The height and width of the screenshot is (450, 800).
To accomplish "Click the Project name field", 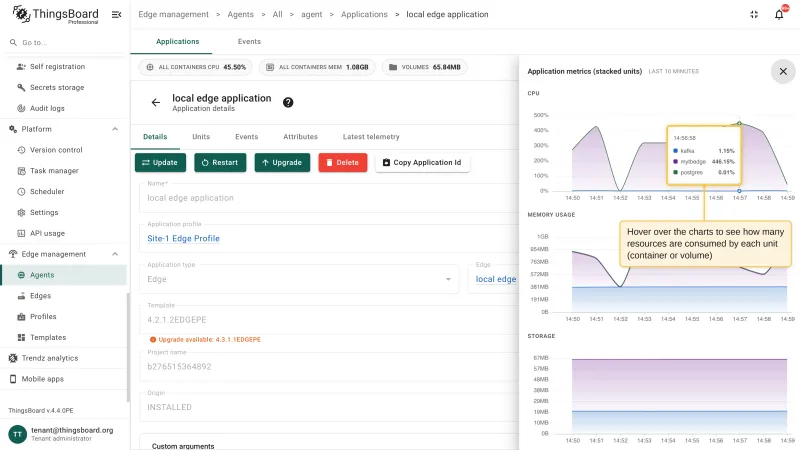I will pos(329,366).
